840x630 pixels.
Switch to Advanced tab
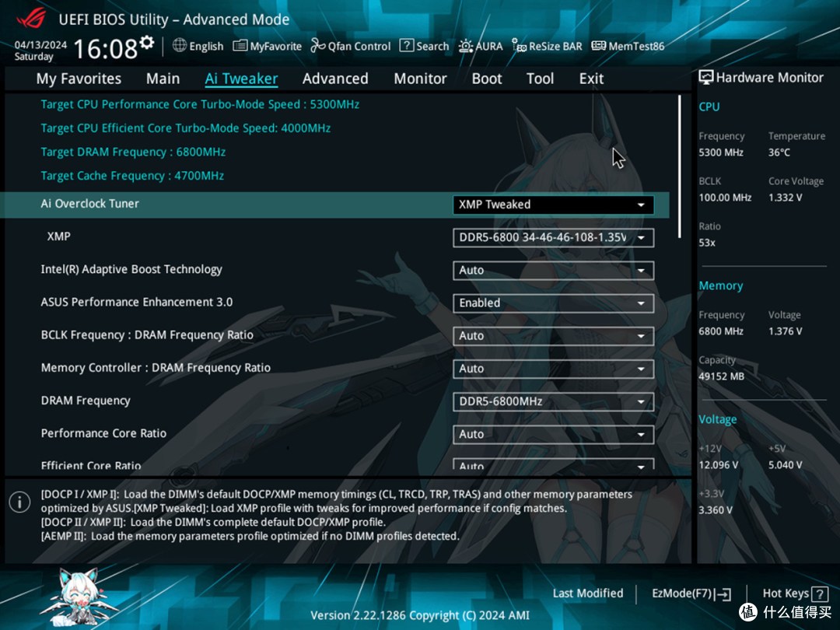335,79
